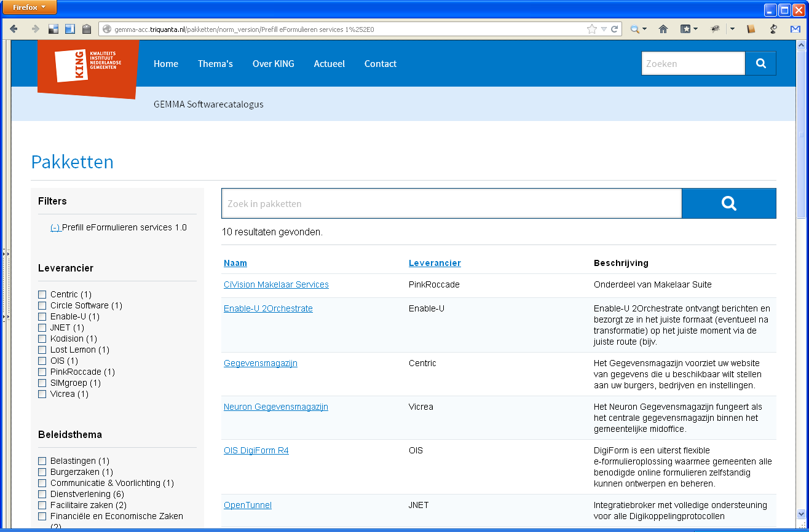Image resolution: width=809 pixels, height=532 pixels.
Task: Open the Actueel menu item
Action: click(x=330, y=64)
